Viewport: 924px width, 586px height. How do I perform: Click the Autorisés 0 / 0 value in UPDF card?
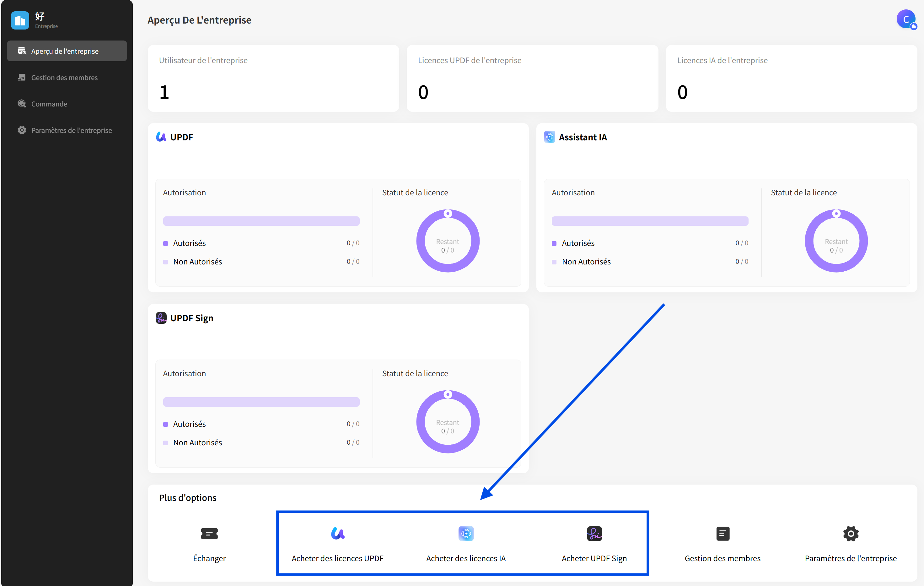(353, 243)
